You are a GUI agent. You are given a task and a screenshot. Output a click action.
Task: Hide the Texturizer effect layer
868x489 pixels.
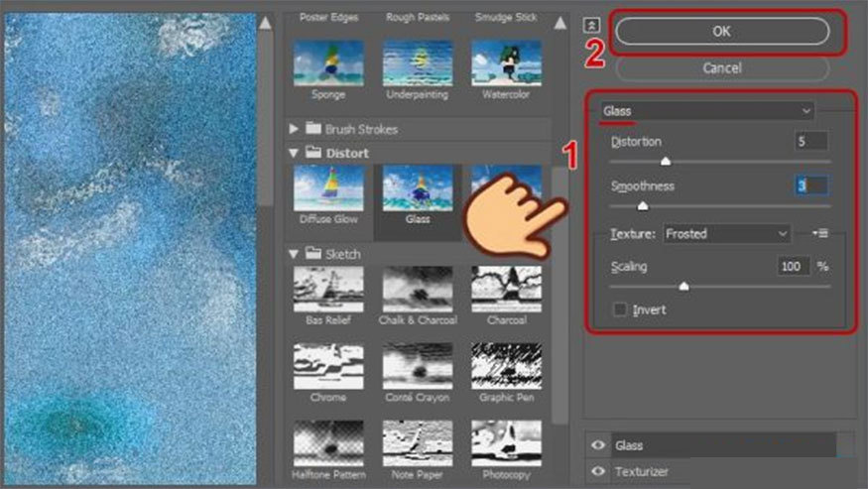tap(598, 471)
